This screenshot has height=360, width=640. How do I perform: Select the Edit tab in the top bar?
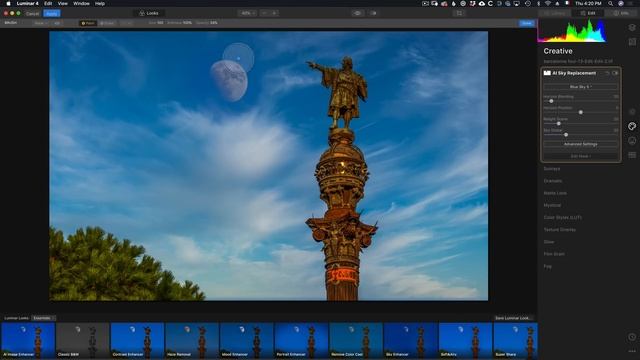point(588,13)
